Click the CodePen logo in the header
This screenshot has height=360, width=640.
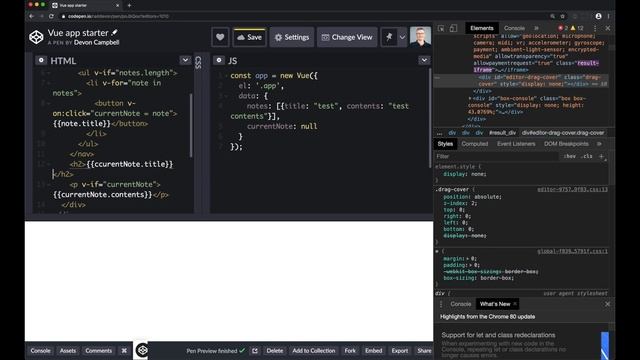pyautogui.click(x=36, y=37)
